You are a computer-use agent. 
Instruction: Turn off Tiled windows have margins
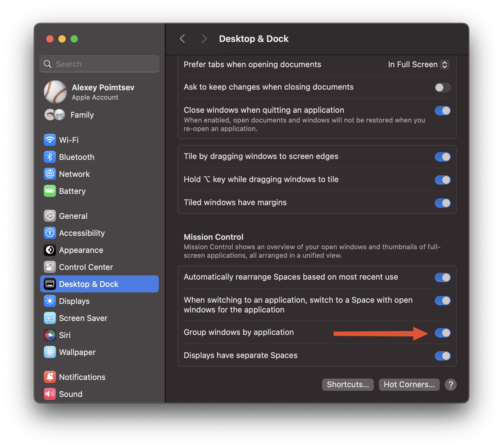[442, 203]
